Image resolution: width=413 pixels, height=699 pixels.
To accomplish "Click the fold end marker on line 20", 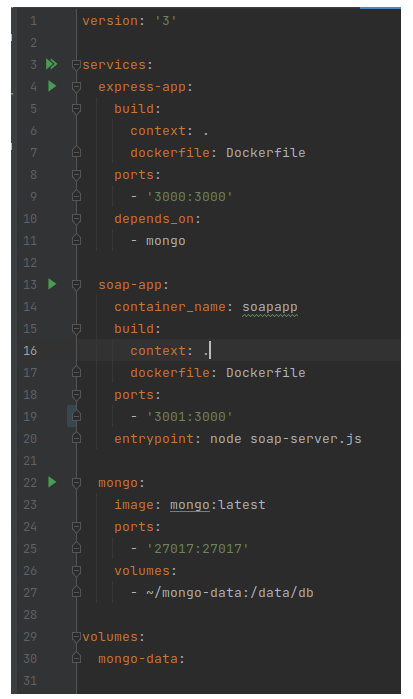I will [76, 439].
